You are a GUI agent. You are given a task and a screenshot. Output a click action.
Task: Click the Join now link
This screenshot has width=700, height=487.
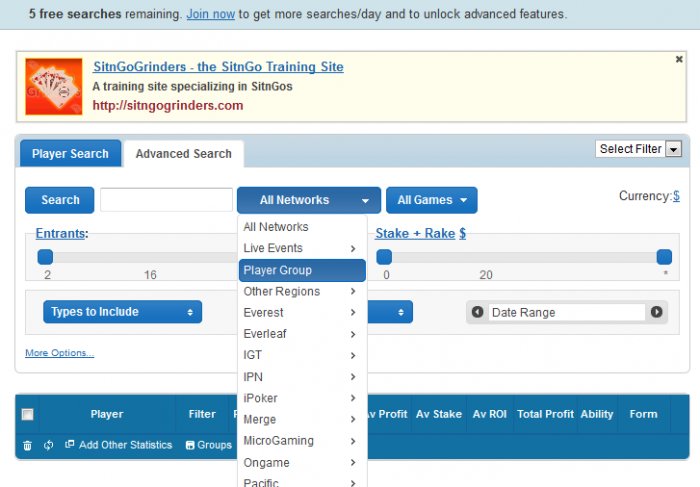point(210,15)
